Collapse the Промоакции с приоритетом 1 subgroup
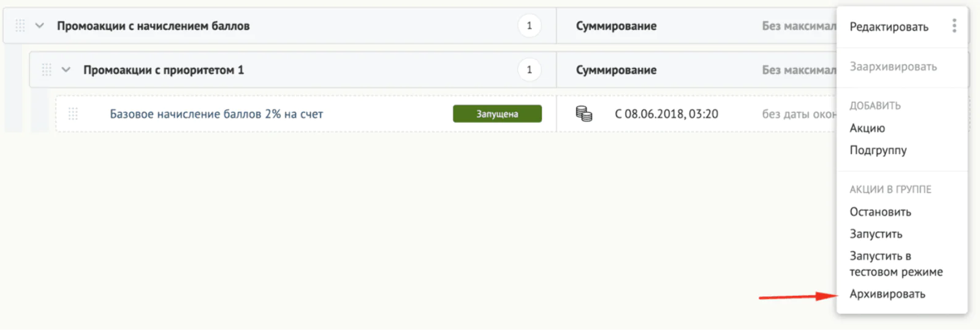This screenshot has width=980, height=330. tap(66, 70)
